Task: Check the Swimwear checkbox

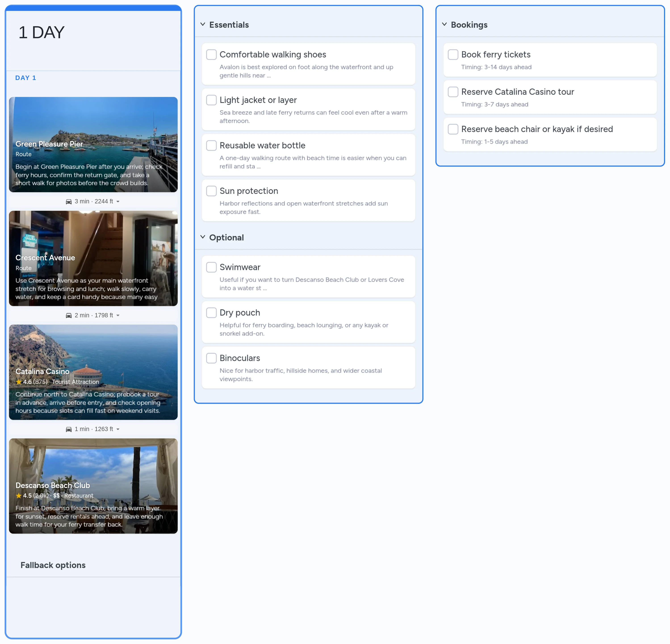Action: [211, 267]
